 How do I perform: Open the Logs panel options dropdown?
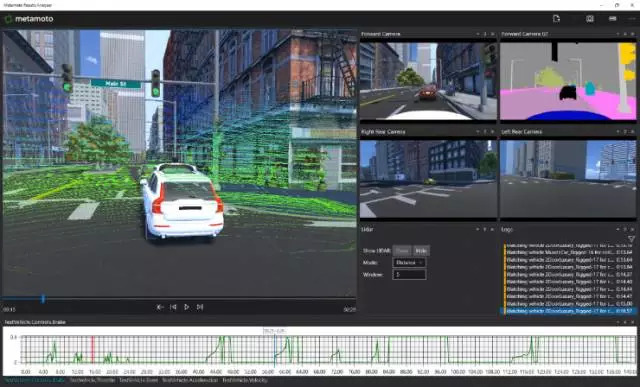point(618,230)
